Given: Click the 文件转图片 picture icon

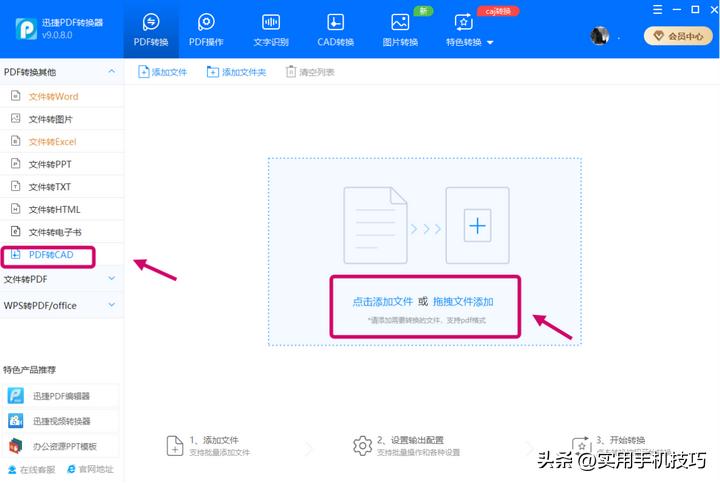Looking at the screenshot, I should coord(16,118).
